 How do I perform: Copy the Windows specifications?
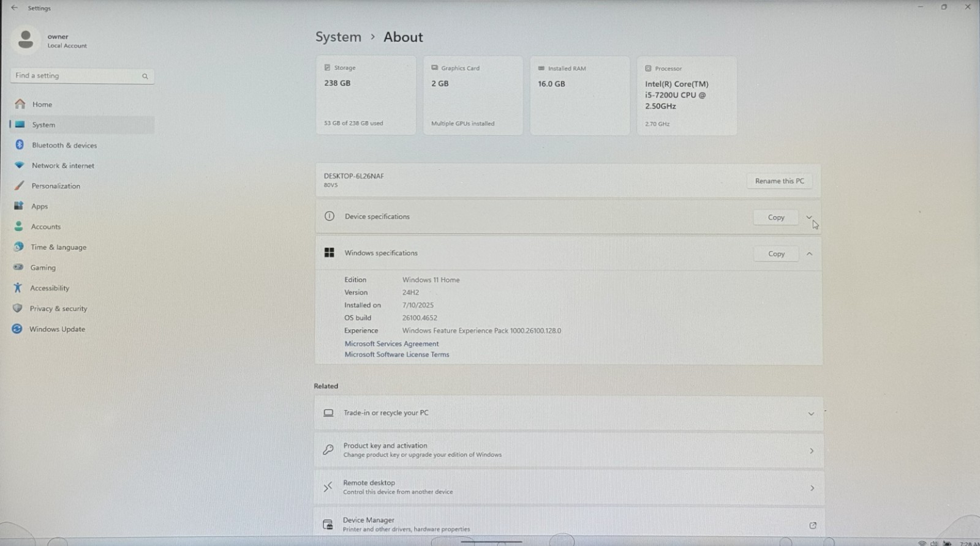[776, 253]
